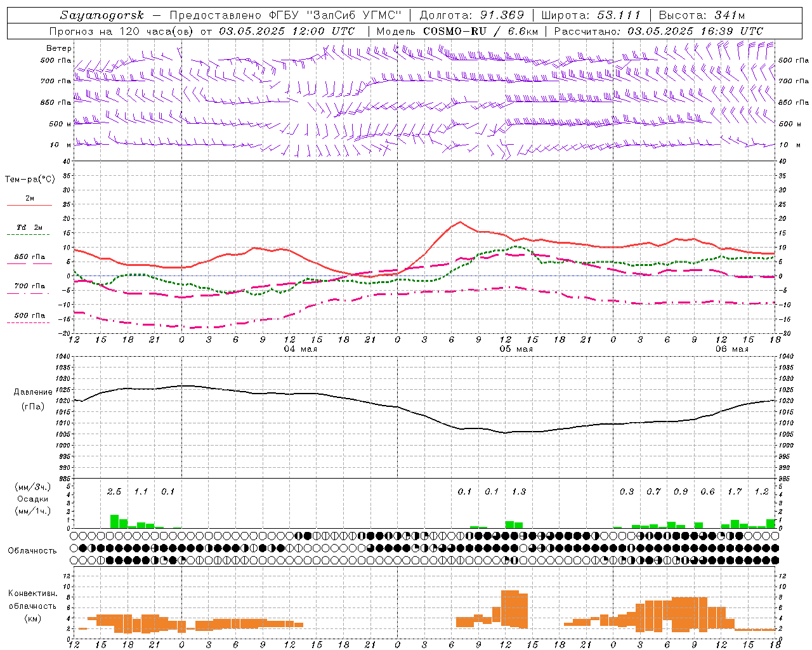
Task: Click the Широта: 53.111 value
Action: (x=592, y=15)
